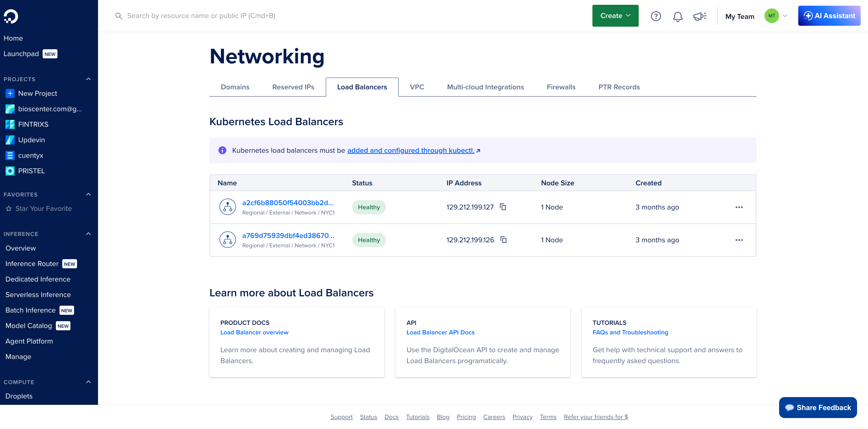The width and height of the screenshot is (868, 429).
Task: Click the PRISTEL project icon
Action: click(10, 171)
